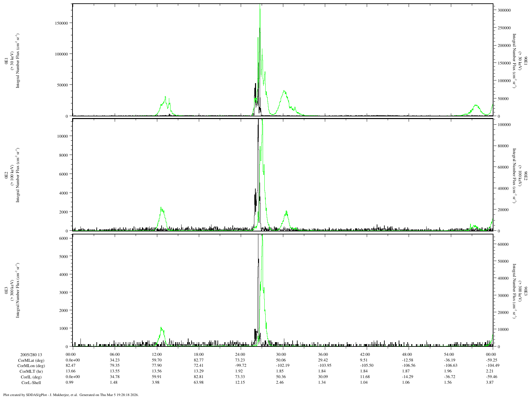
Task: Select the 18:00 time tick label
Action: tap(199, 354)
